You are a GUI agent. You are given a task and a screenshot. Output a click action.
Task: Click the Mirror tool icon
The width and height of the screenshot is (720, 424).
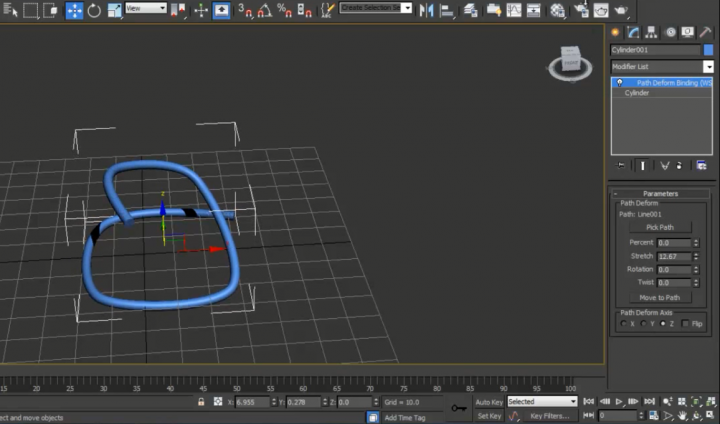coord(426,11)
